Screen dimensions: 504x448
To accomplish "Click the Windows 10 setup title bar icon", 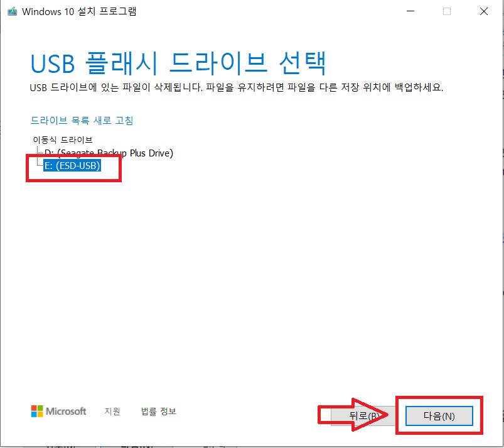I will point(12,11).
